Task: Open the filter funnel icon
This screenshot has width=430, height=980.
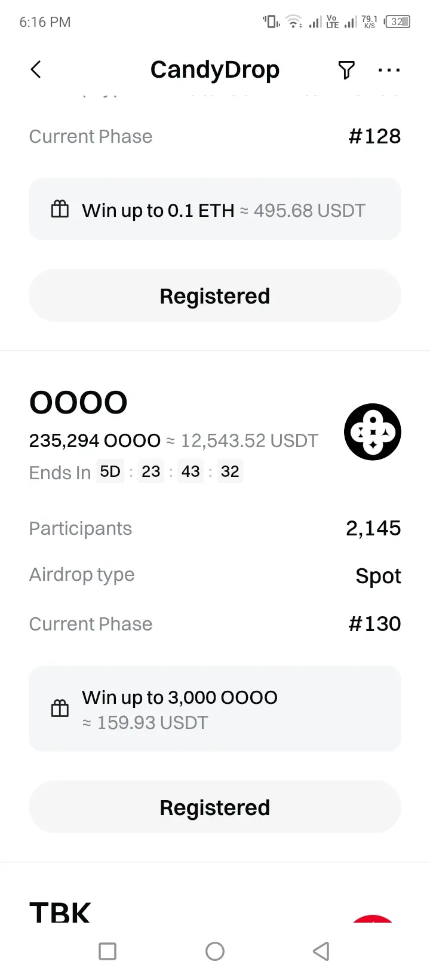Action: pos(346,70)
